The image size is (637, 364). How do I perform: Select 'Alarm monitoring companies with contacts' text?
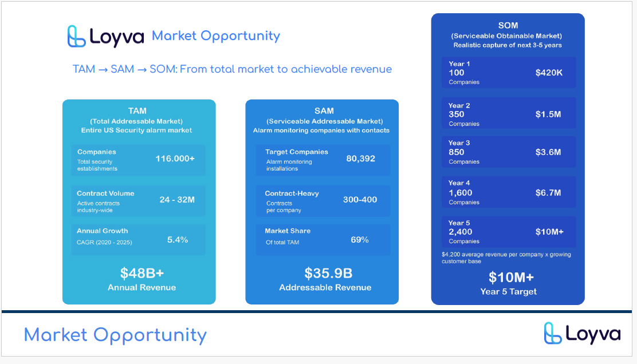coord(321,130)
